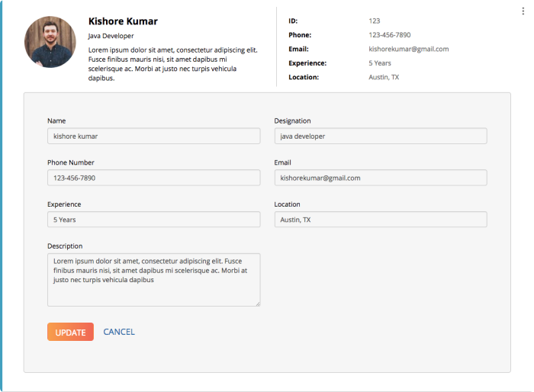The height and width of the screenshot is (392, 534).
Task: Click the UPDATE button
Action: (x=70, y=332)
